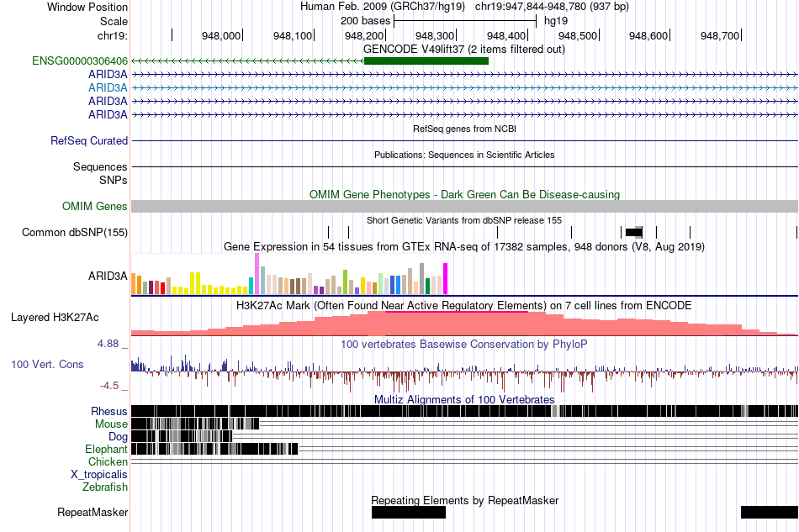Click the Scale label
This screenshot has width=799, height=532.
[114, 21]
